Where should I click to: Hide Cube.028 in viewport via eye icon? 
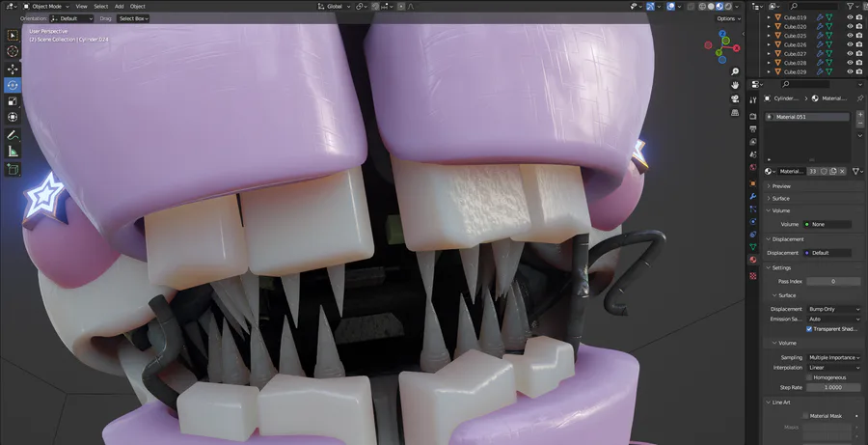[x=850, y=63]
